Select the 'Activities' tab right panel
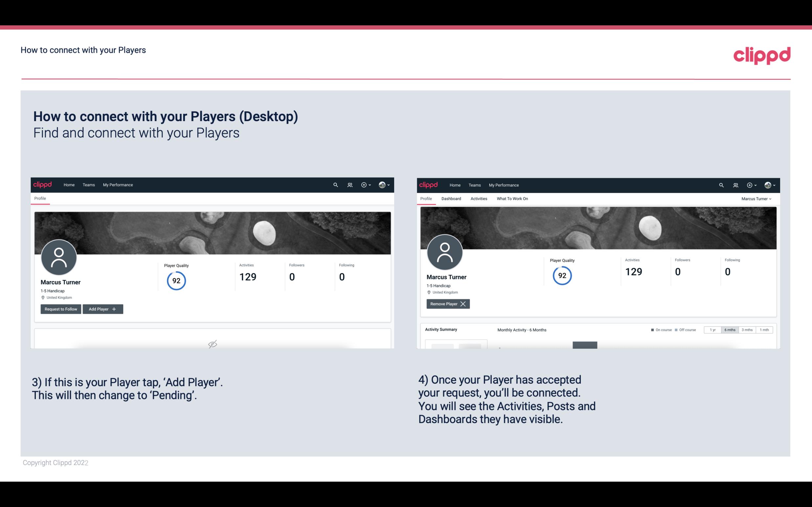The image size is (812, 507). (479, 199)
